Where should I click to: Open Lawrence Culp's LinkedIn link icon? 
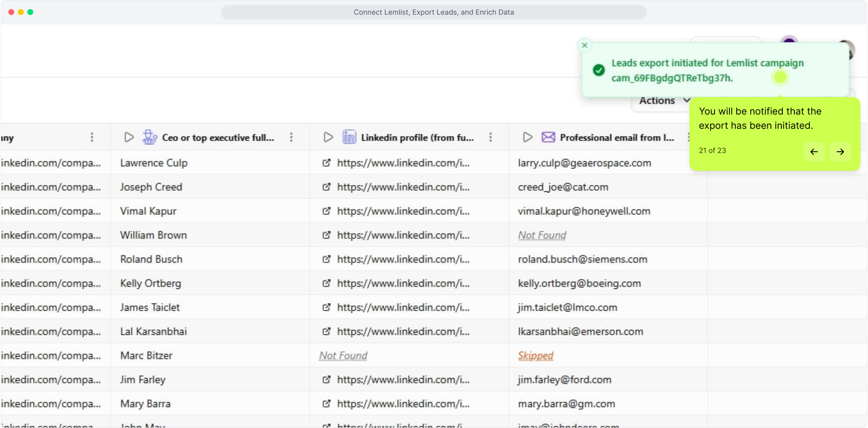pos(326,163)
